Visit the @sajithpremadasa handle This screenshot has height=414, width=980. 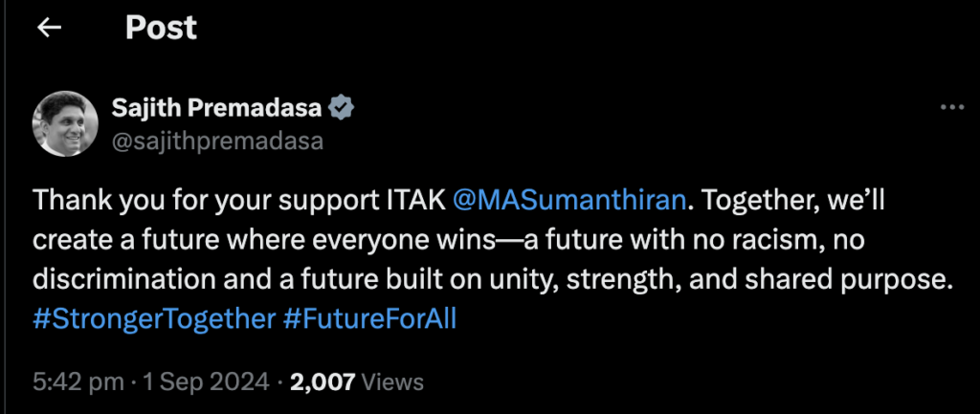pyautogui.click(x=217, y=142)
